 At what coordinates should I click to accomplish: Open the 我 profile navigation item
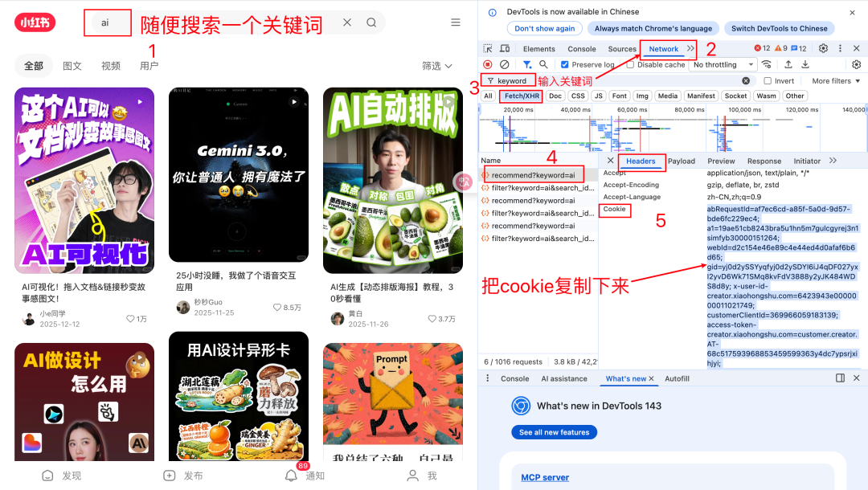point(423,476)
